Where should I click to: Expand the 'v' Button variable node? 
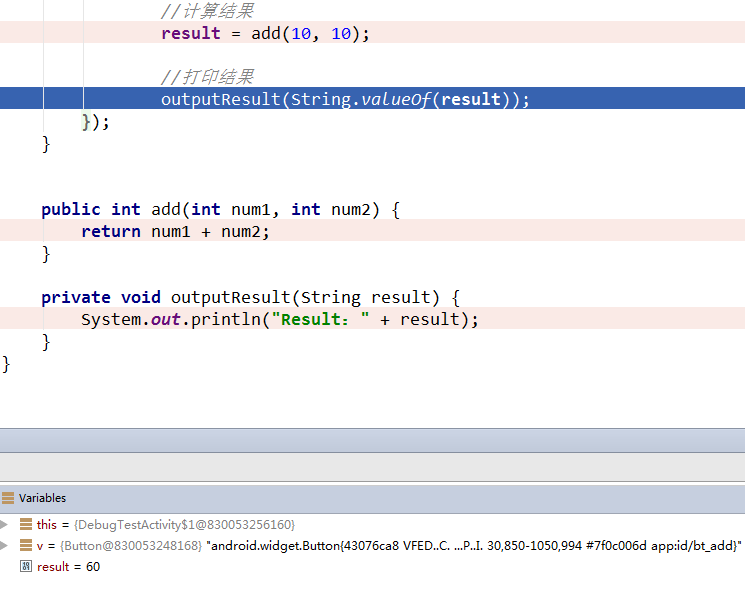coord(4,545)
